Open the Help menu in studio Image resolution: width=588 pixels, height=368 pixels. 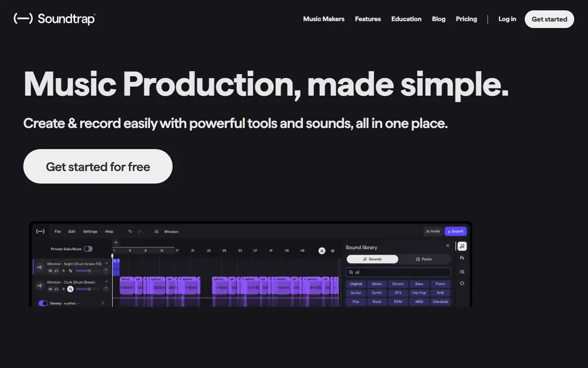109,232
